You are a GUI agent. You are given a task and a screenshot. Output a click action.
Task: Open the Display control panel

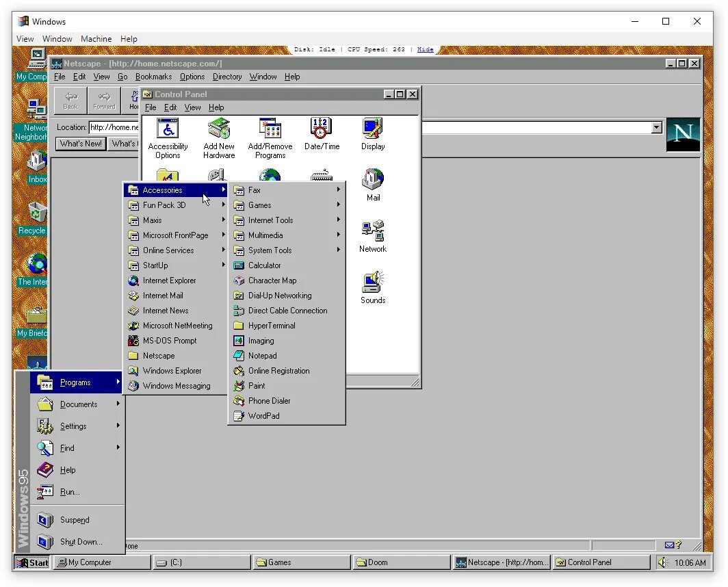(x=372, y=130)
